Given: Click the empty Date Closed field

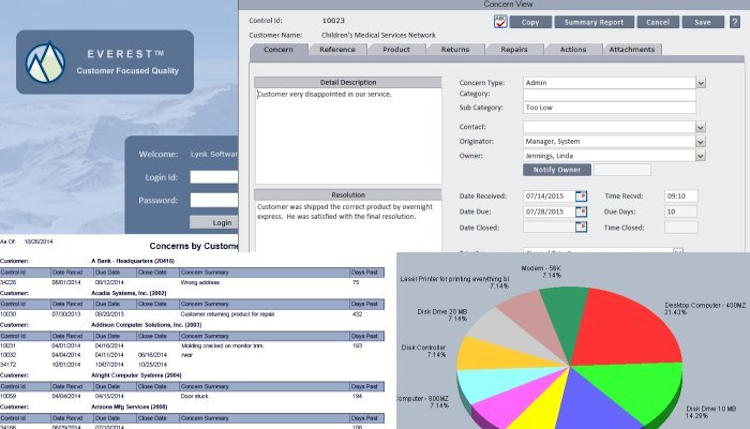Looking at the screenshot, I should pos(549,227).
